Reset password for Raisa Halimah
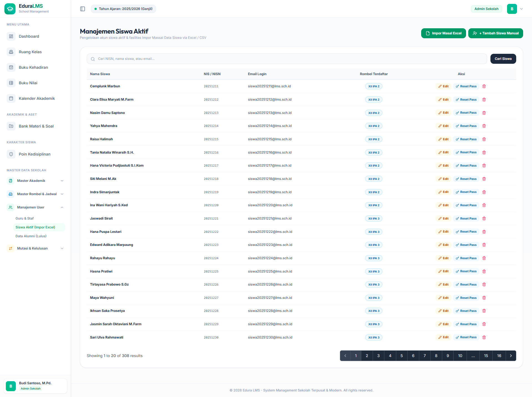Screen dimensions: 532x397 tap(466, 139)
